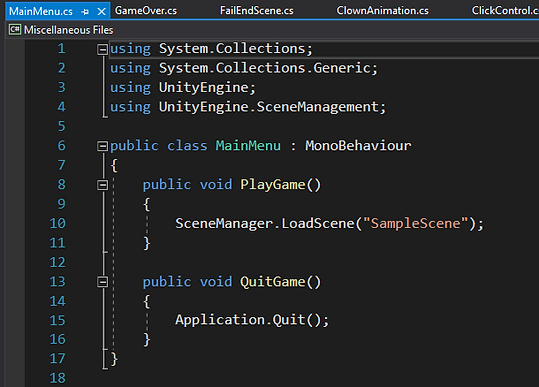Screen dimensions: 539x387
Task: Click the closing brace on line 17
Action: tap(114, 359)
